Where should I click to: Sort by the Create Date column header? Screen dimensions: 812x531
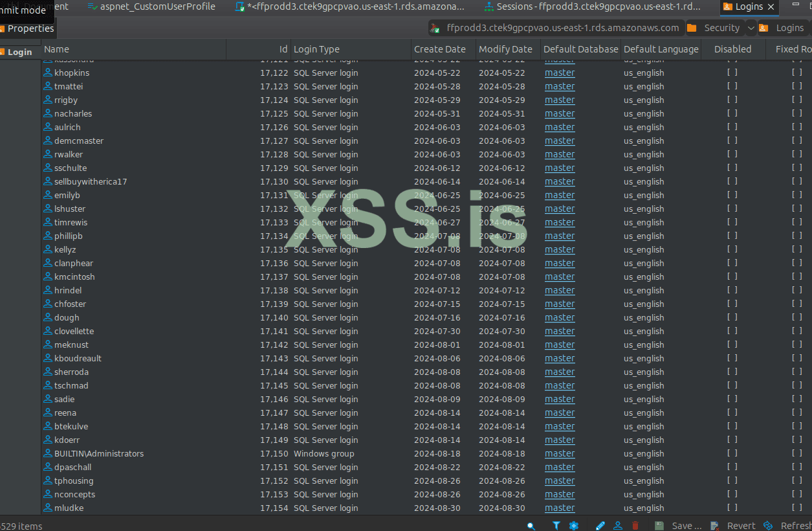click(x=440, y=49)
